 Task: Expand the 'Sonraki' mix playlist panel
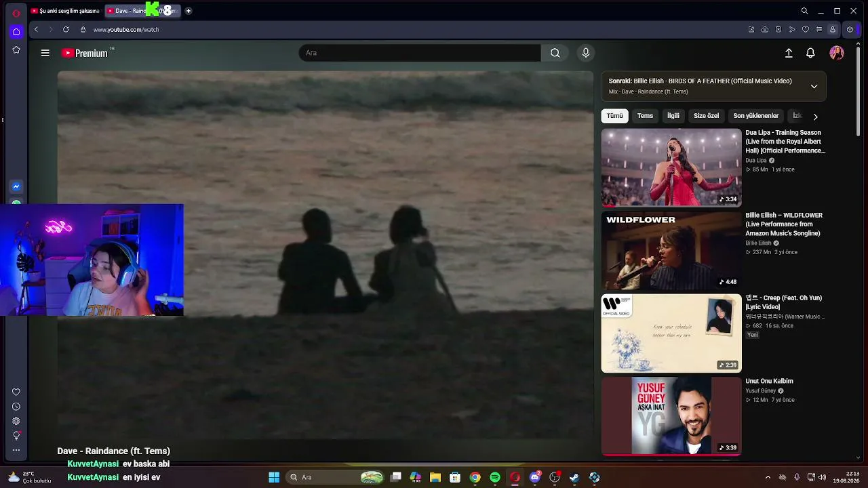point(814,86)
